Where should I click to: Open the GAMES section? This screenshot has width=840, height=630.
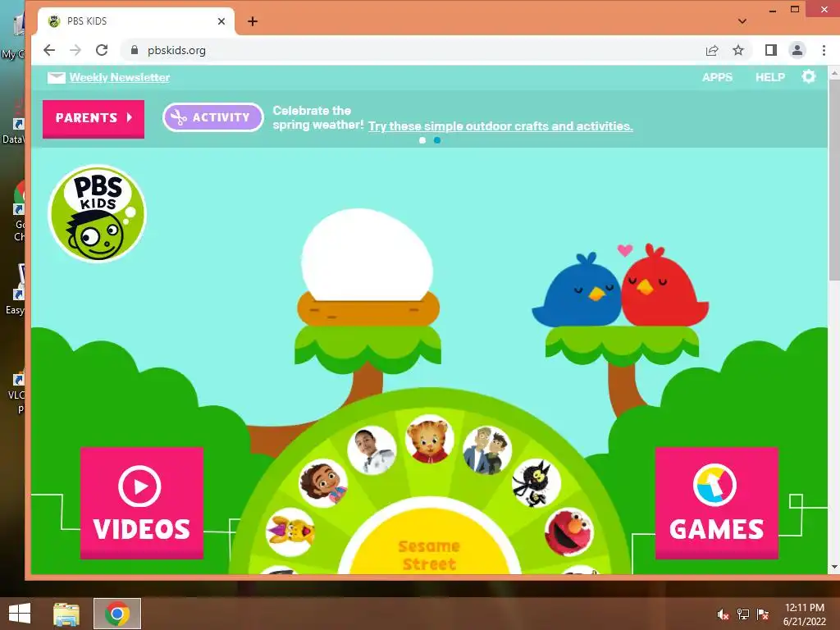pos(716,503)
